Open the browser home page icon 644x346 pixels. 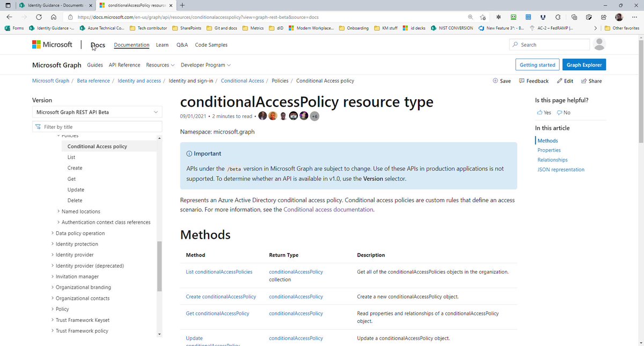click(54, 17)
